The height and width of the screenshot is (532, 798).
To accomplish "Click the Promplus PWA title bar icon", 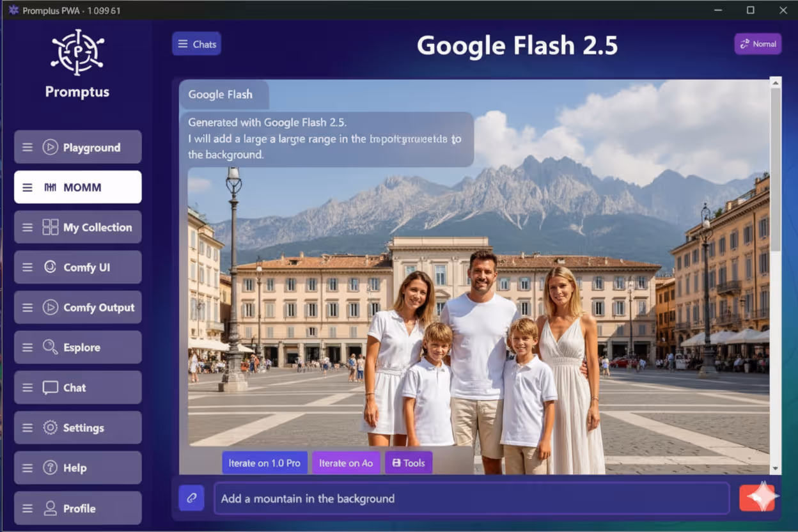I will click(x=13, y=10).
